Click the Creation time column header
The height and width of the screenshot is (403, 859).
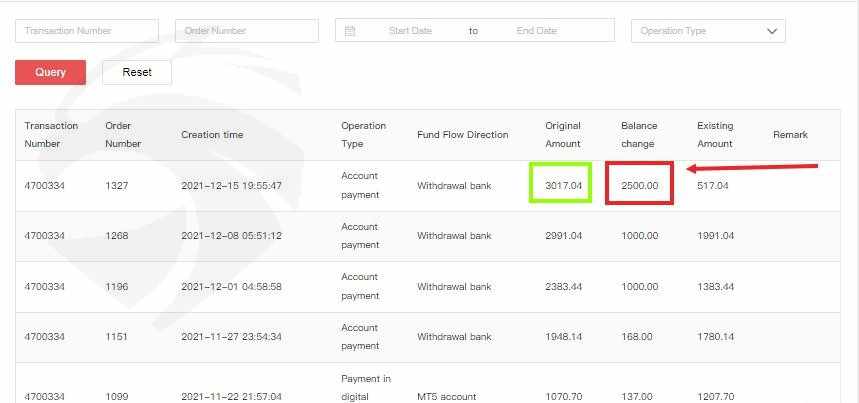[x=212, y=135]
